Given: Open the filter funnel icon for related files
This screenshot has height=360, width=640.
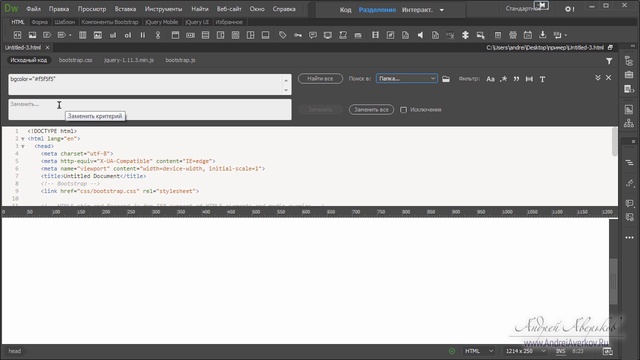Looking at the screenshot, I should tap(609, 61).
